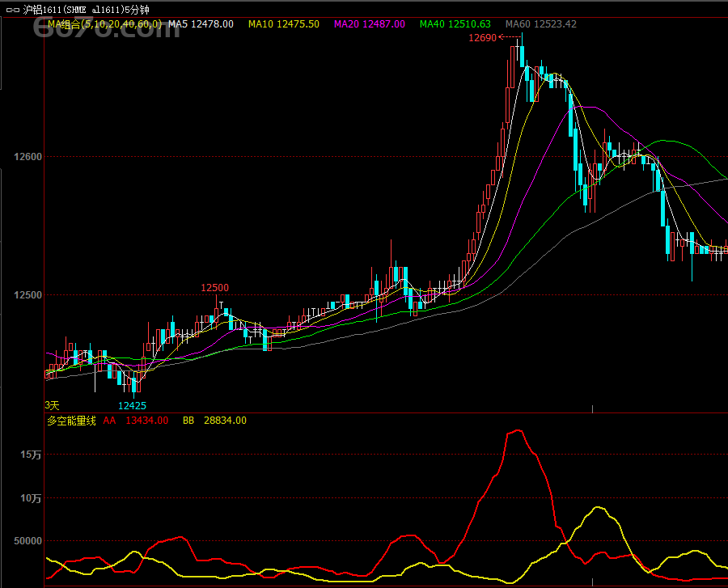Screen dimensions: 728x588
Task: Click the 12500 red price annotation
Action: (x=214, y=288)
